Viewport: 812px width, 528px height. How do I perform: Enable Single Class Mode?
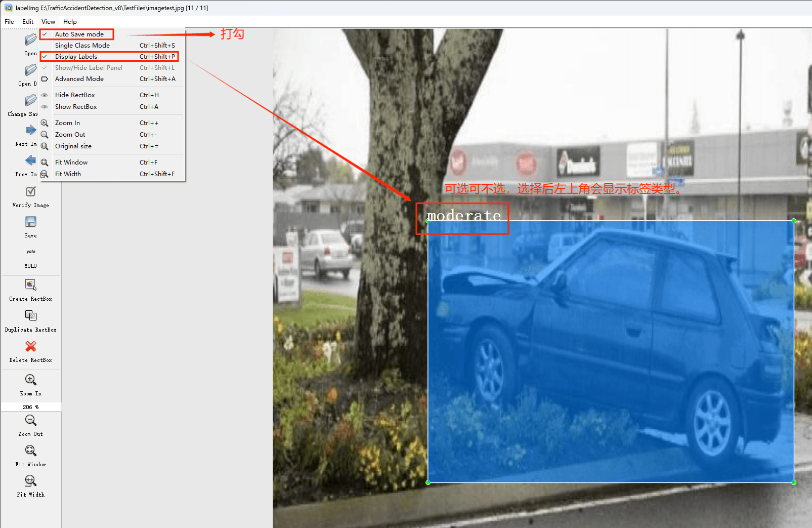point(82,46)
